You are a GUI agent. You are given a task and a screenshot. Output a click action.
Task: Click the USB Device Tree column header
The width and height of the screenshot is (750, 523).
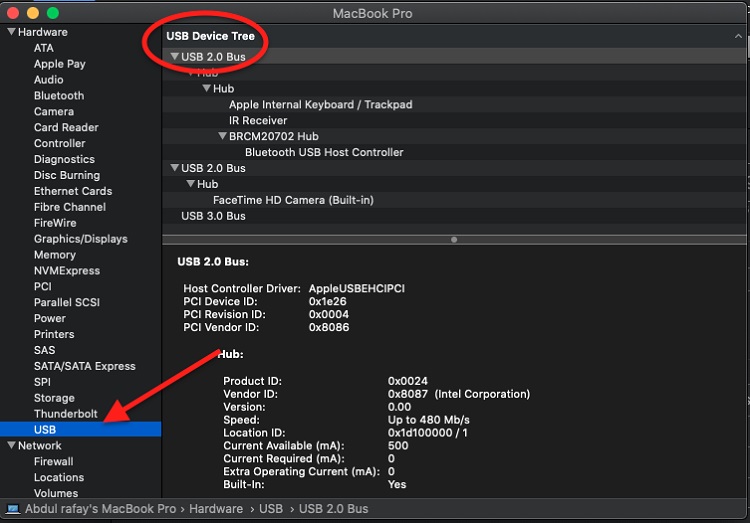tap(454, 36)
